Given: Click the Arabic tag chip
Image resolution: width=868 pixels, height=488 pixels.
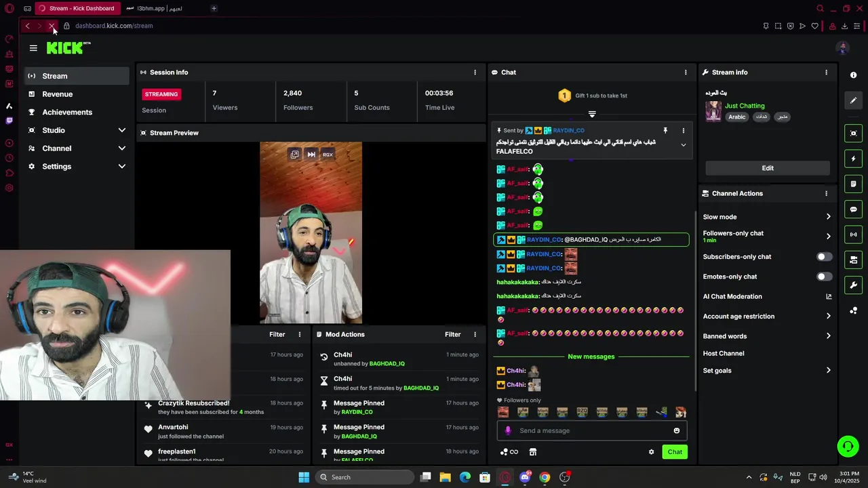Looking at the screenshot, I should coord(737,117).
